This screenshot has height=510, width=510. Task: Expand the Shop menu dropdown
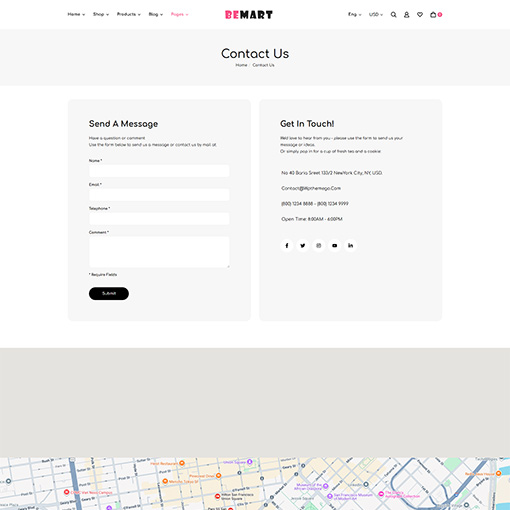[101, 14]
